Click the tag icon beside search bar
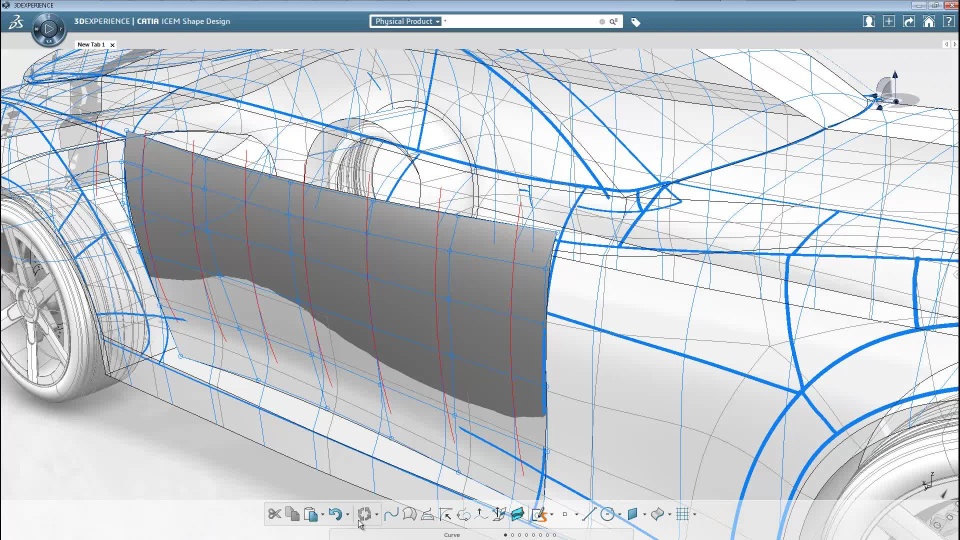Screen dimensions: 960x540 click(x=636, y=22)
